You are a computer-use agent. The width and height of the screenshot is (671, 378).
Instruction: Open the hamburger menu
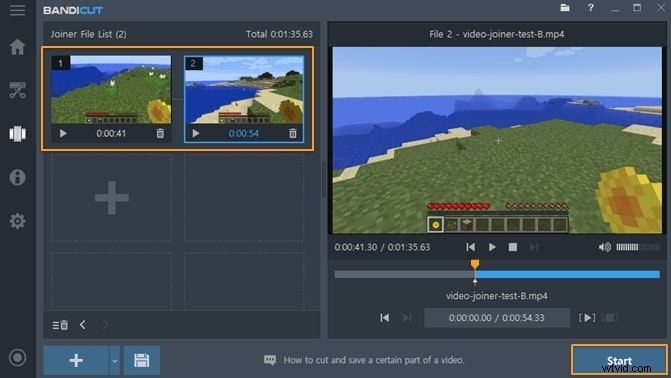[18, 10]
